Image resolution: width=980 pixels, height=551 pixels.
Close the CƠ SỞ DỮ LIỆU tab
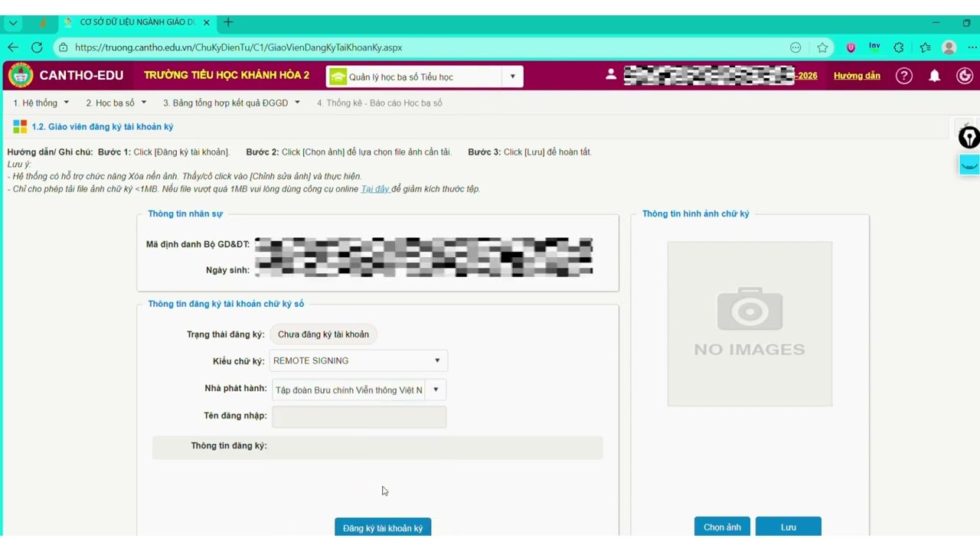tap(207, 22)
